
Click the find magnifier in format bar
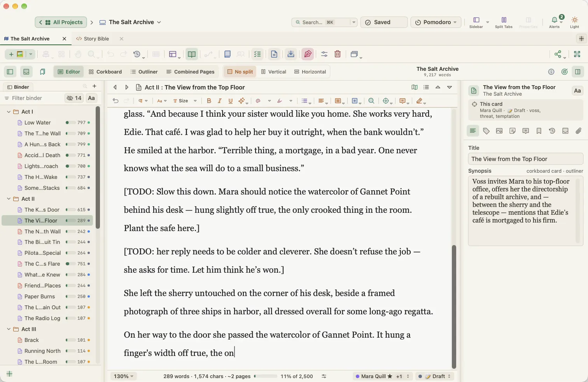371,101
